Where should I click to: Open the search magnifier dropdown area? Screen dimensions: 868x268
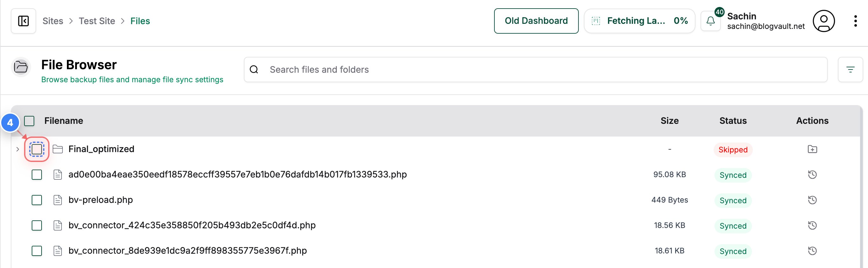pos(254,70)
